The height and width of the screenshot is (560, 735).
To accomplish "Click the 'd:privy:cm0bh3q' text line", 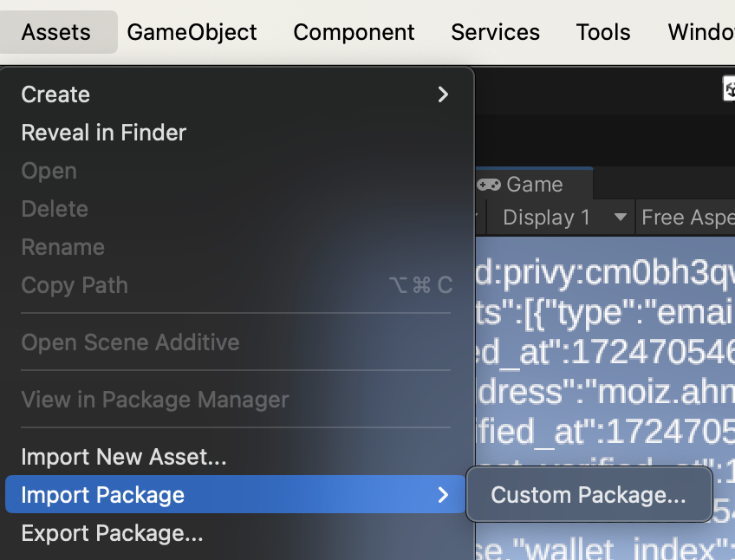I will point(605,273).
